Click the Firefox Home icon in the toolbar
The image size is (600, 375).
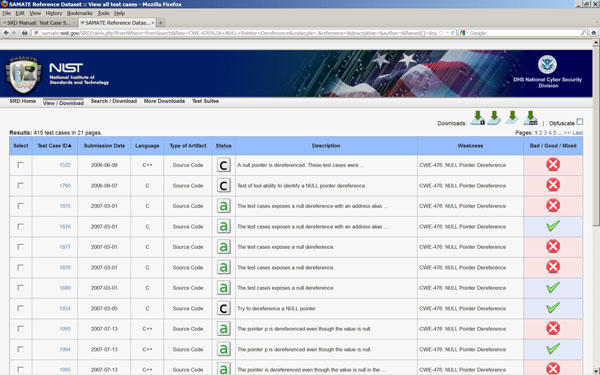(593, 33)
